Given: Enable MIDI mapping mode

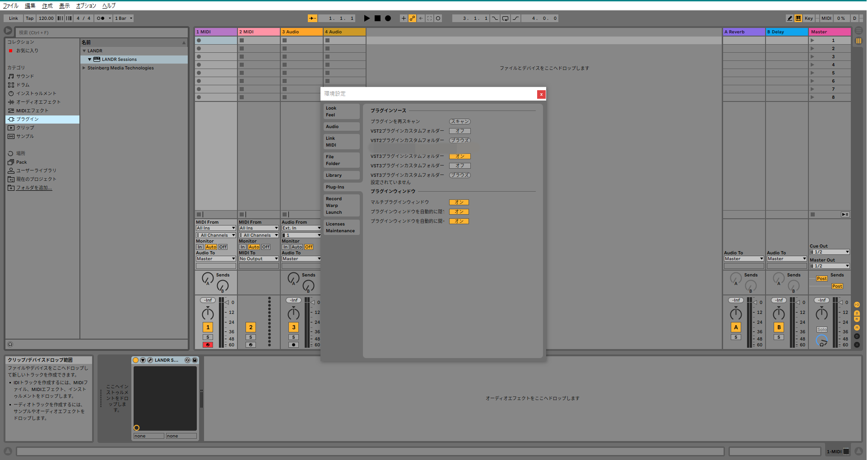Looking at the screenshot, I should tap(826, 18).
